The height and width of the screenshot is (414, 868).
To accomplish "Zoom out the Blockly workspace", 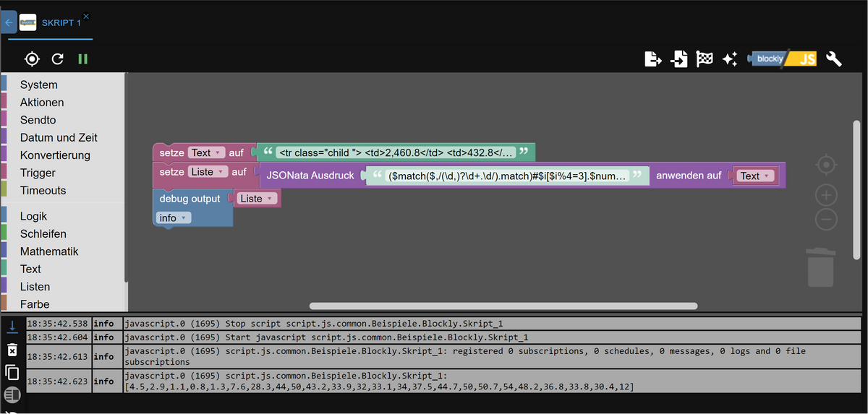I will (x=826, y=220).
